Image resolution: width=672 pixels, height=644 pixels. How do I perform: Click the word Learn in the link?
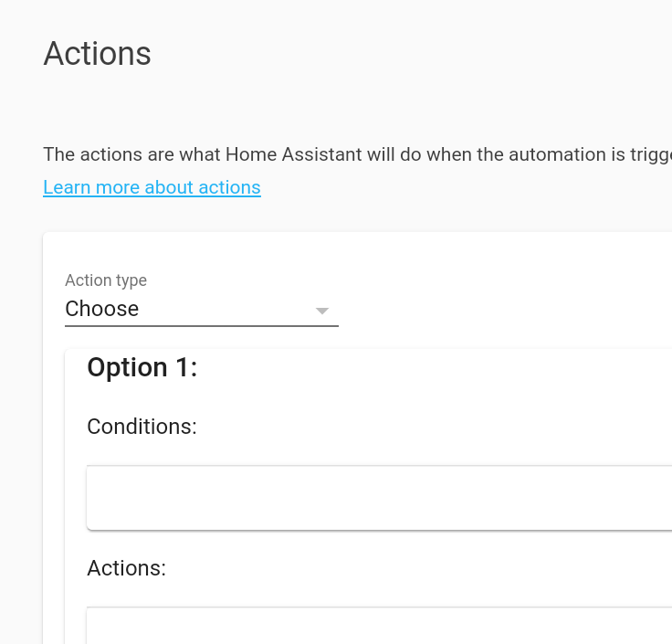tap(66, 187)
